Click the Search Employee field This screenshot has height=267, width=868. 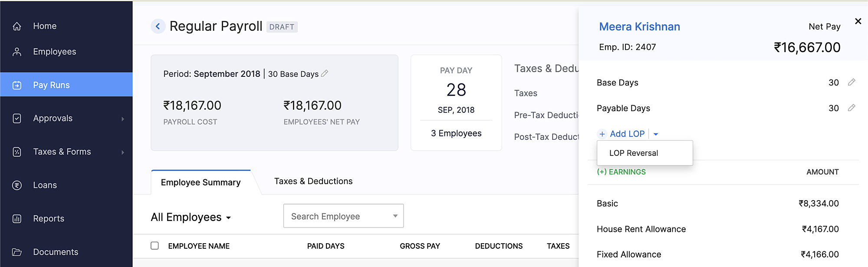click(339, 216)
